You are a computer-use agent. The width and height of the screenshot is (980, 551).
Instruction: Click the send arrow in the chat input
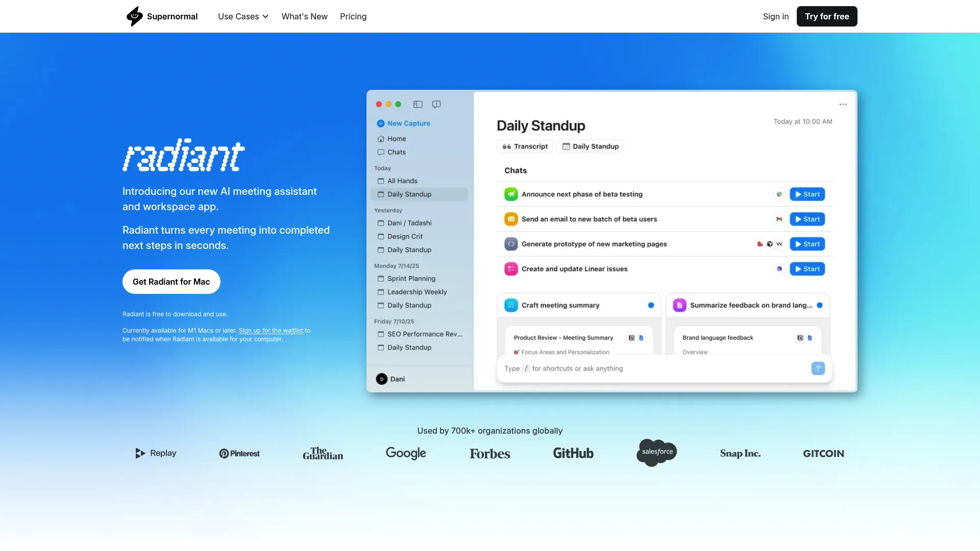(x=818, y=368)
